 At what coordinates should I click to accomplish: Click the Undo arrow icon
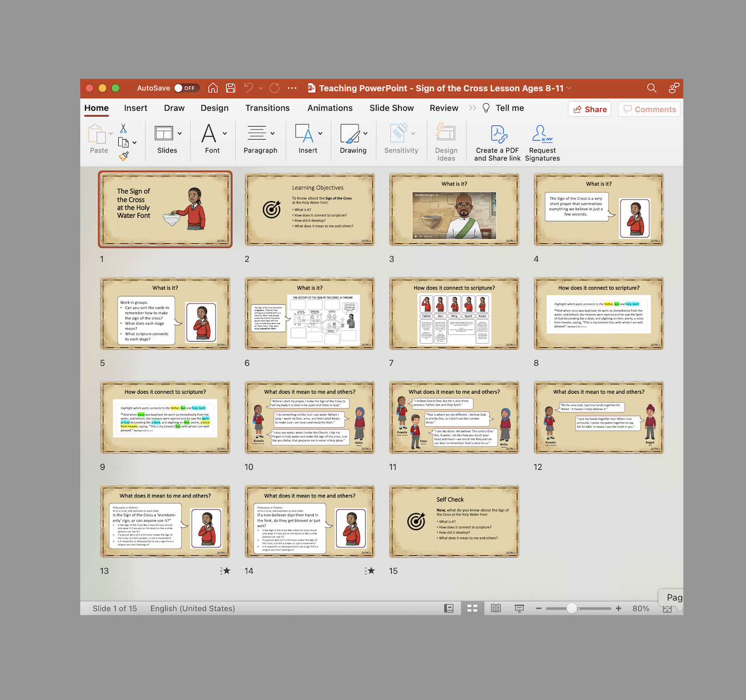[x=248, y=88]
